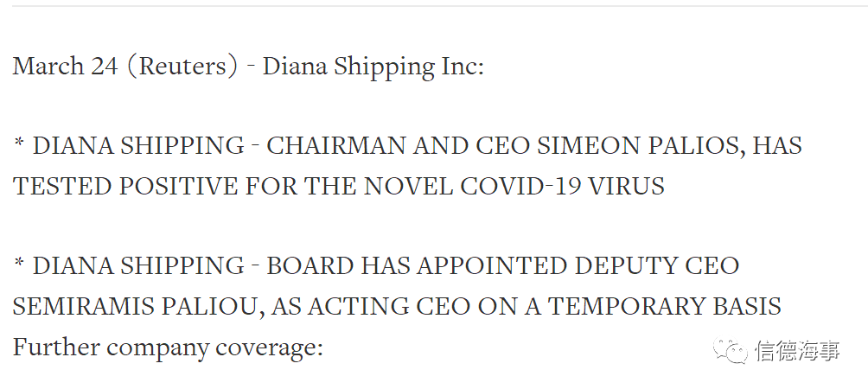The width and height of the screenshot is (868, 389).
Task: Click the second bullet asterisk
Action: point(19,263)
